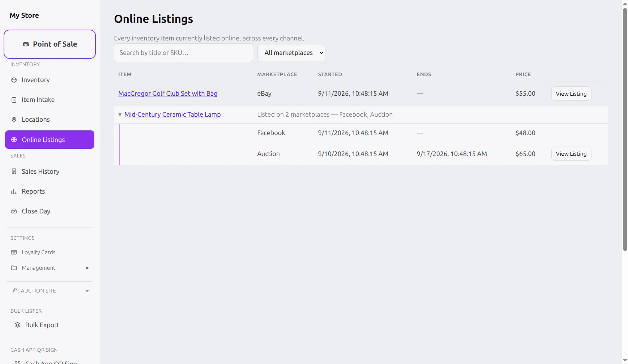Image resolution: width=628 pixels, height=364 pixels.
Task: Open Point of Sale
Action: click(50, 44)
